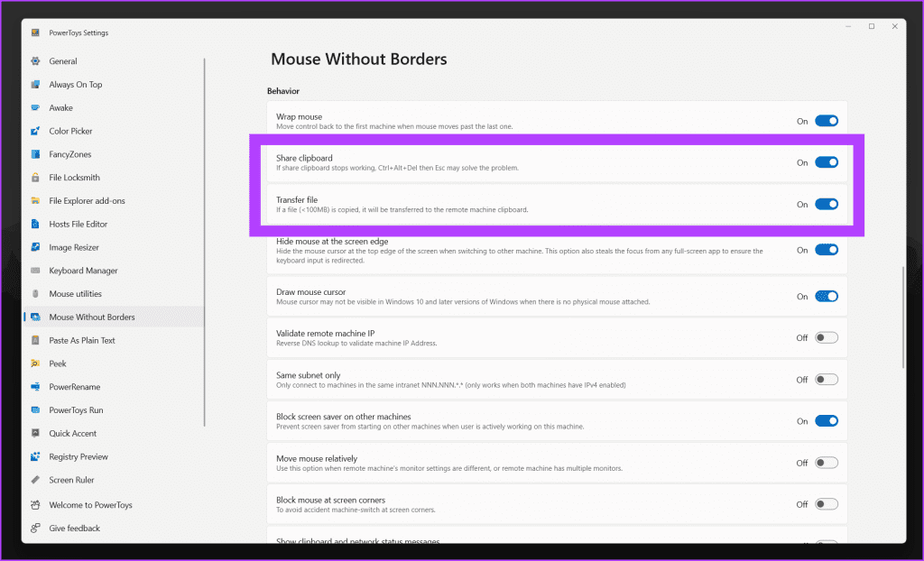Click the 'Move mouse relatively' label
This screenshot has width=924, height=561.
(x=317, y=458)
